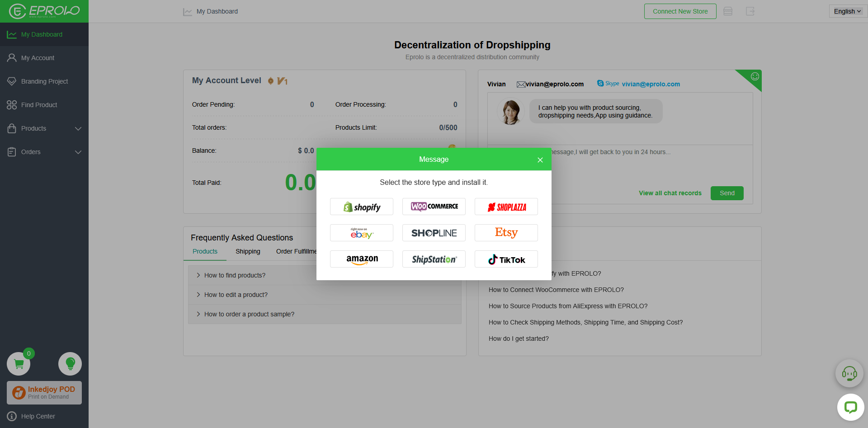The width and height of the screenshot is (868, 428).
Task: Expand 'How to find products?' question
Action: coord(325,275)
